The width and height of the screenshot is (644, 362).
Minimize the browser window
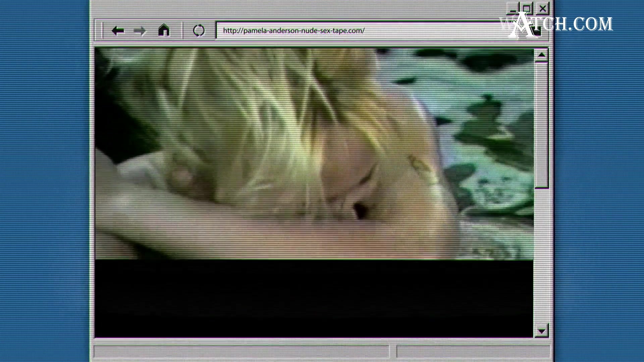pyautogui.click(x=513, y=9)
